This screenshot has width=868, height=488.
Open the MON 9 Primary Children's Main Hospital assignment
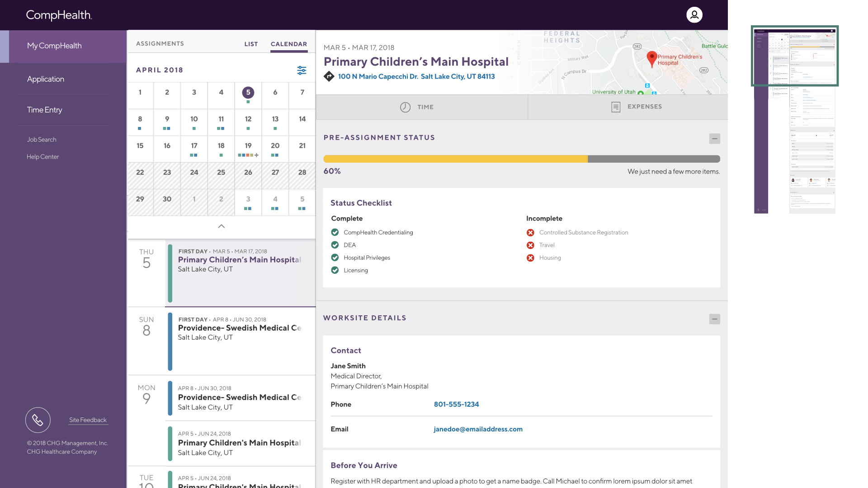(240, 443)
